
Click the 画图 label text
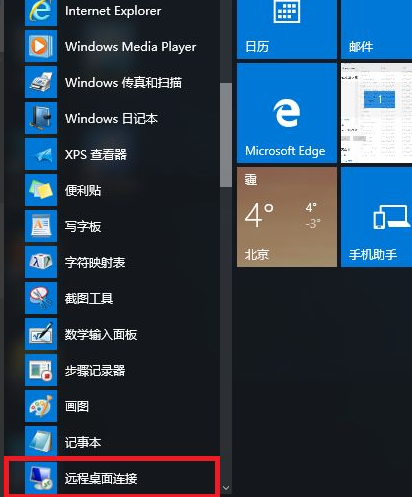click(77, 406)
